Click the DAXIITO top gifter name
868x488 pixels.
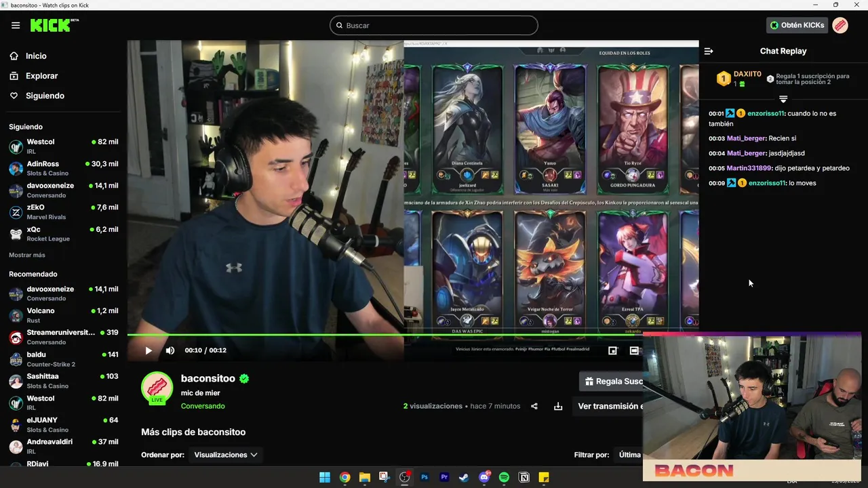(747, 74)
